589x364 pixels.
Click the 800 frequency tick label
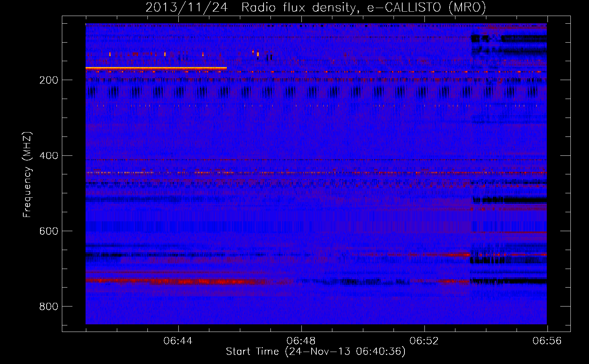[x=49, y=307]
